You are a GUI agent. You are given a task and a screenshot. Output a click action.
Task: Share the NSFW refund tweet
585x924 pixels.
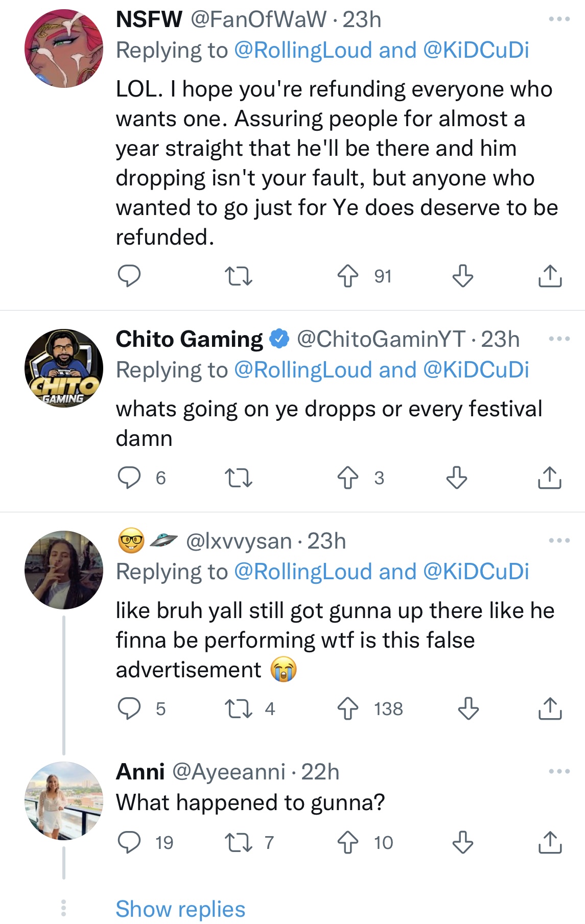pos(550,276)
